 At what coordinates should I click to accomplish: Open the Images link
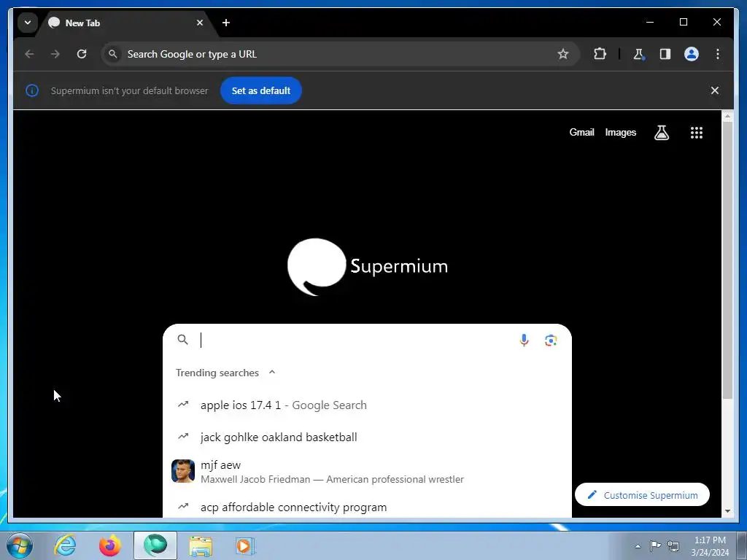coord(620,133)
